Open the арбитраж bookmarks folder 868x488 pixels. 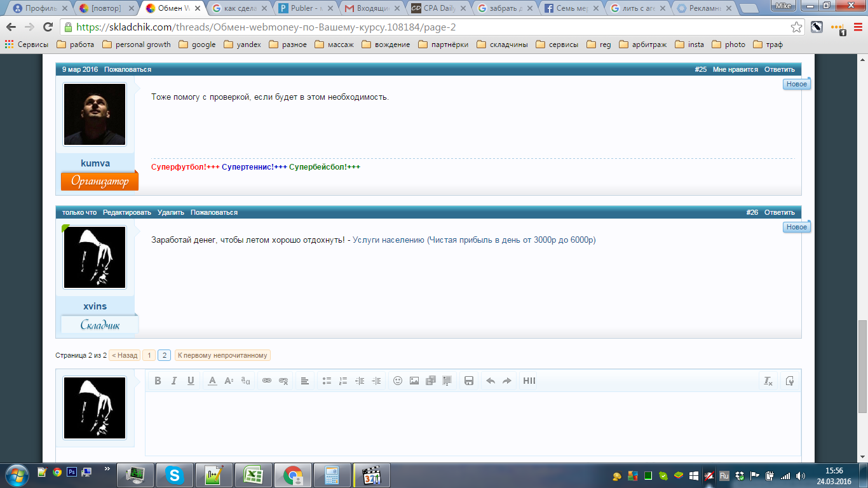coord(642,44)
